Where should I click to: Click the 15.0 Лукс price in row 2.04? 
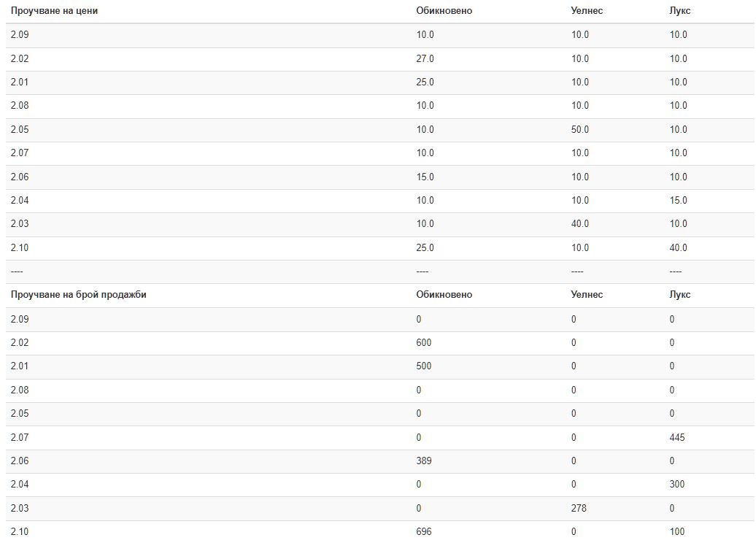pos(679,200)
